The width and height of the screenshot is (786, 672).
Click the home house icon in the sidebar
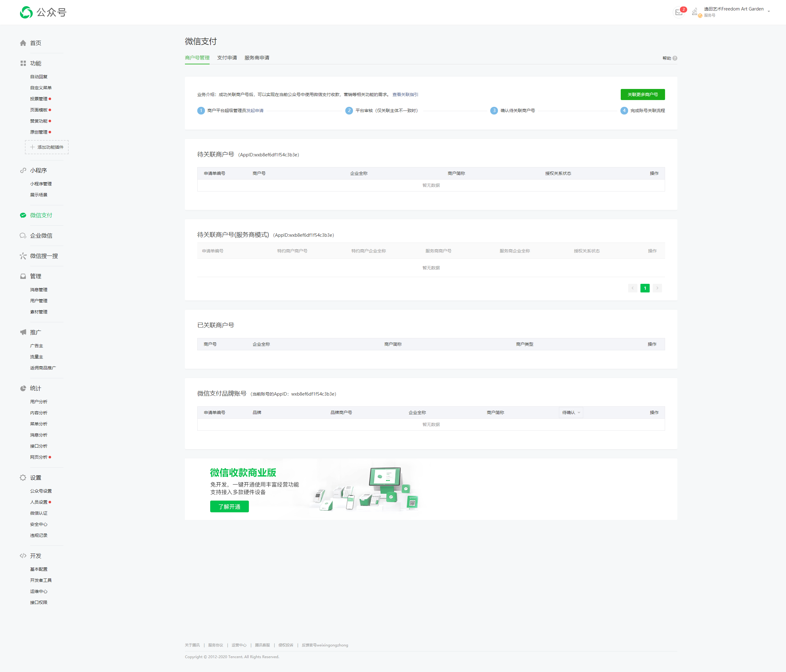[x=23, y=43]
